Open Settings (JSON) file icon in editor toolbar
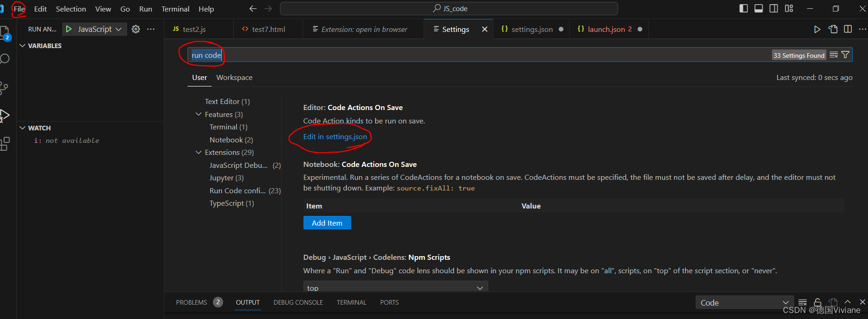868x319 pixels. click(833, 29)
